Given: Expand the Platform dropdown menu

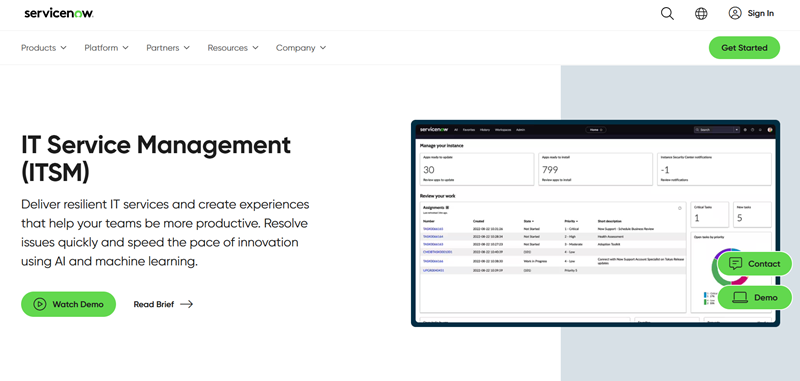Looking at the screenshot, I should pos(107,47).
